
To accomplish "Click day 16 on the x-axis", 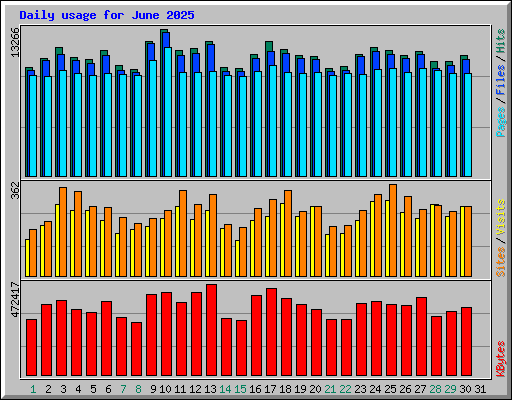I will click(x=255, y=389).
